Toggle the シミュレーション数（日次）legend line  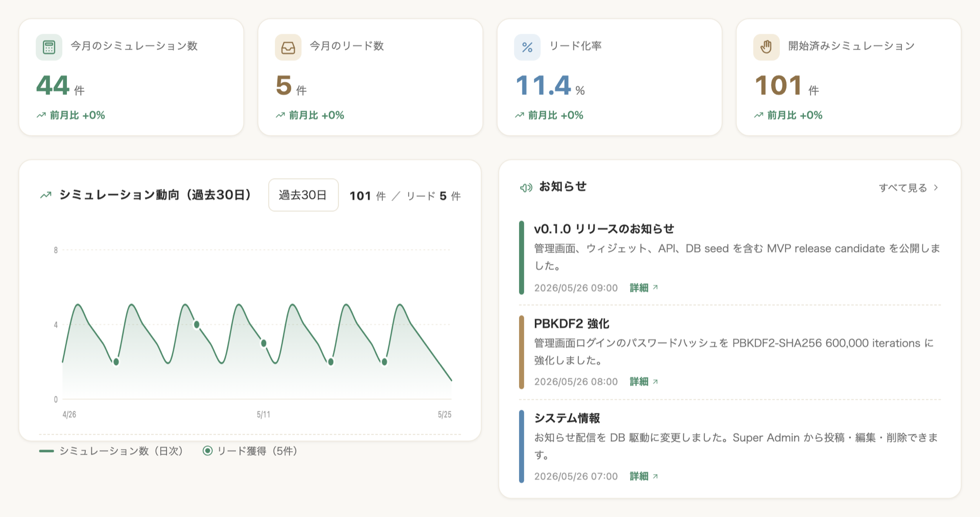46,451
